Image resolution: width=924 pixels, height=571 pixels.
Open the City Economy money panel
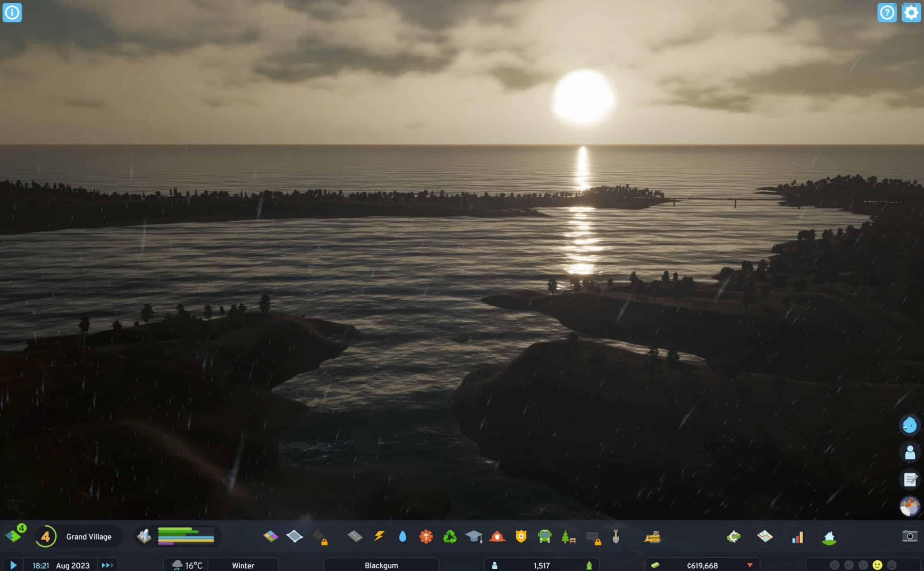pyautogui.click(x=734, y=536)
